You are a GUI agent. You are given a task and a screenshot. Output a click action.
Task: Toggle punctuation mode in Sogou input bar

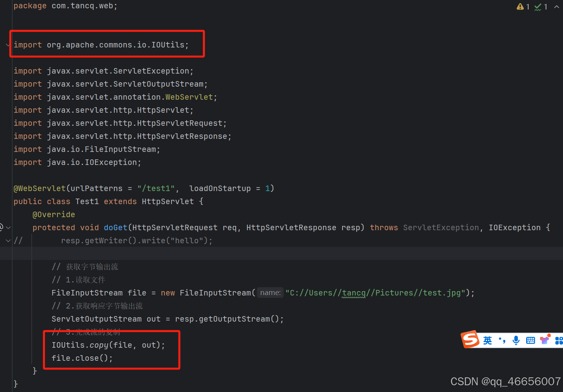point(502,340)
